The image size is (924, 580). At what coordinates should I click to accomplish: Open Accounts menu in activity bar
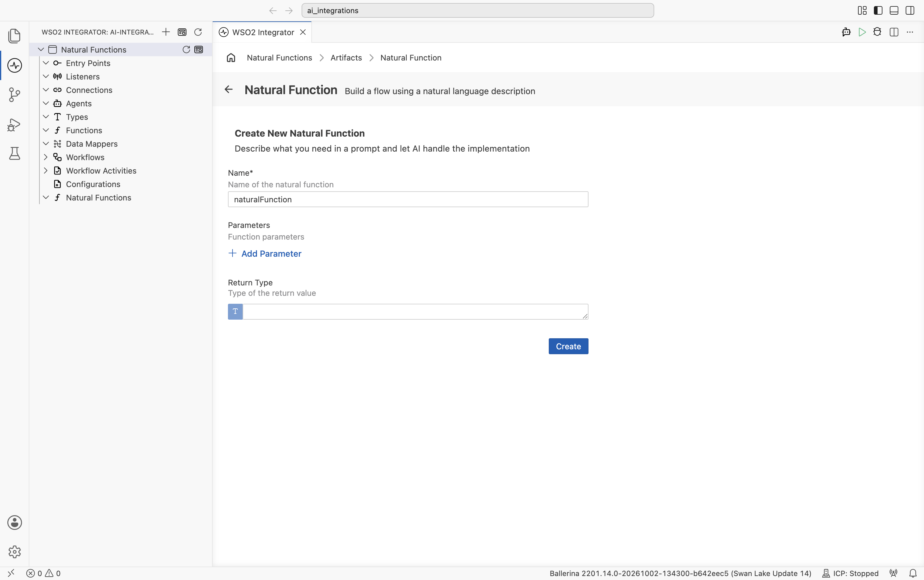(15, 523)
